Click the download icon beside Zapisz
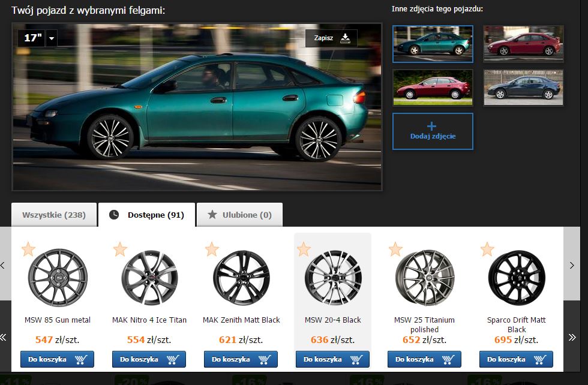This screenshot has height=385, width=588. tap(345, 38)
